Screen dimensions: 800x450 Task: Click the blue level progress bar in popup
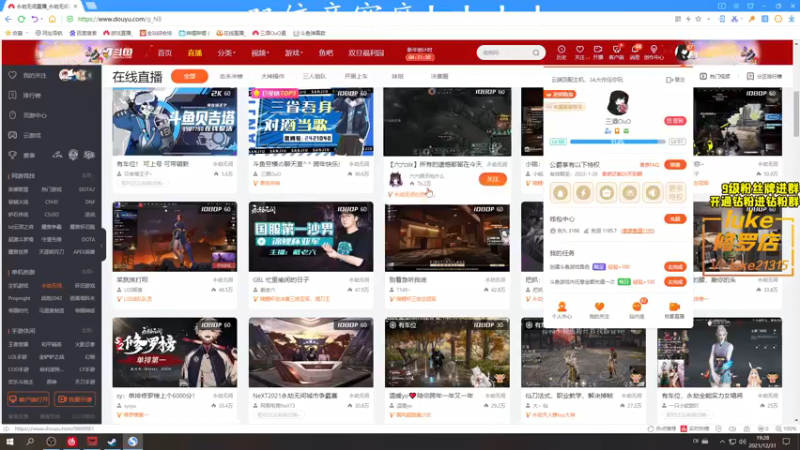click(x=617, y=141)
